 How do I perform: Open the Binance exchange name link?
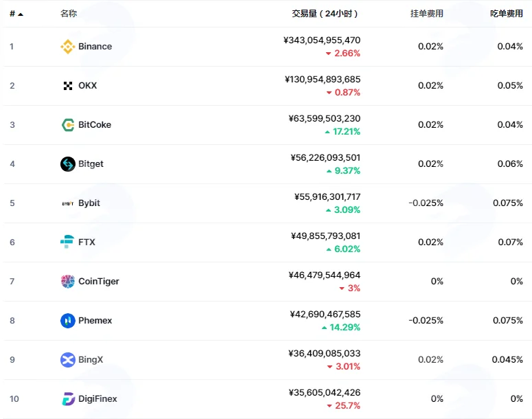[x=95, y=47]
